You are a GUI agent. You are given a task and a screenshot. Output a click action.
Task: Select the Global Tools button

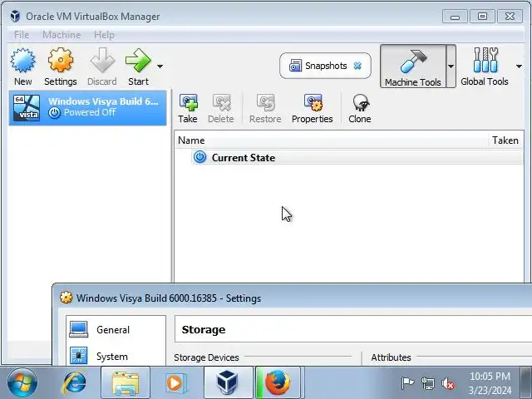pyautogui.click(x=485, y=66)
